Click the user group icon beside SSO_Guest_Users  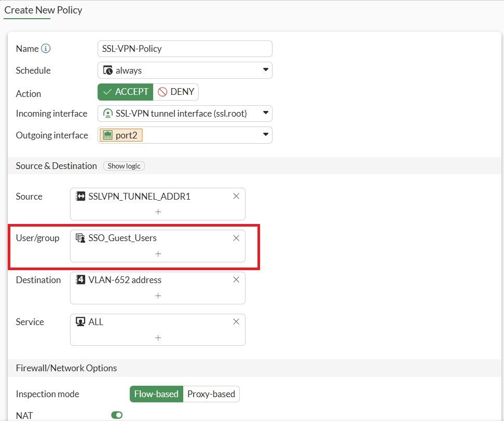(x=79, y=238)
